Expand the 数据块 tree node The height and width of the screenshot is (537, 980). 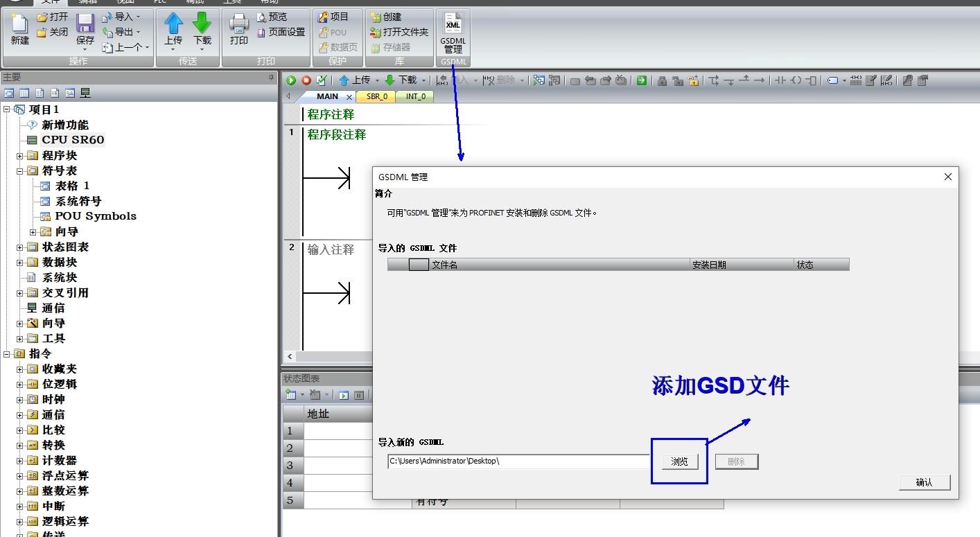[x=20, y=262]
